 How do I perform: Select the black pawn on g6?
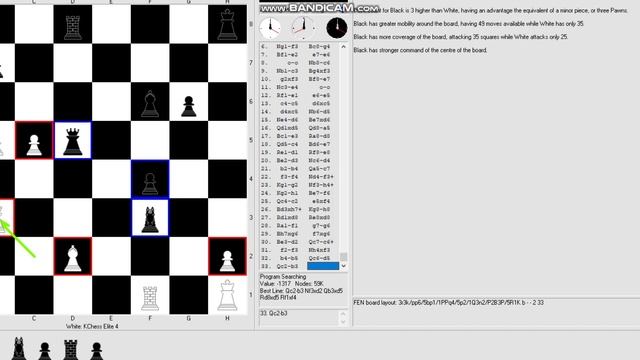pos(189,106)
